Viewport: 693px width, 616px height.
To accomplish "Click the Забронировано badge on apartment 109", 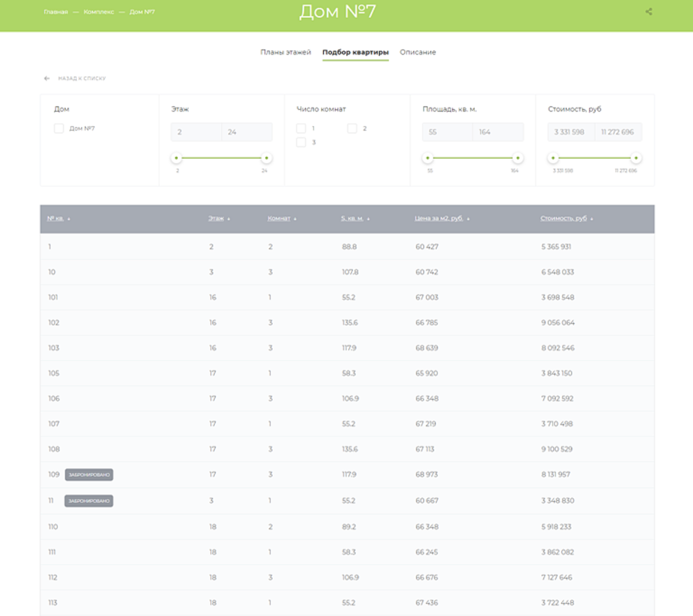I will point(89,474).
